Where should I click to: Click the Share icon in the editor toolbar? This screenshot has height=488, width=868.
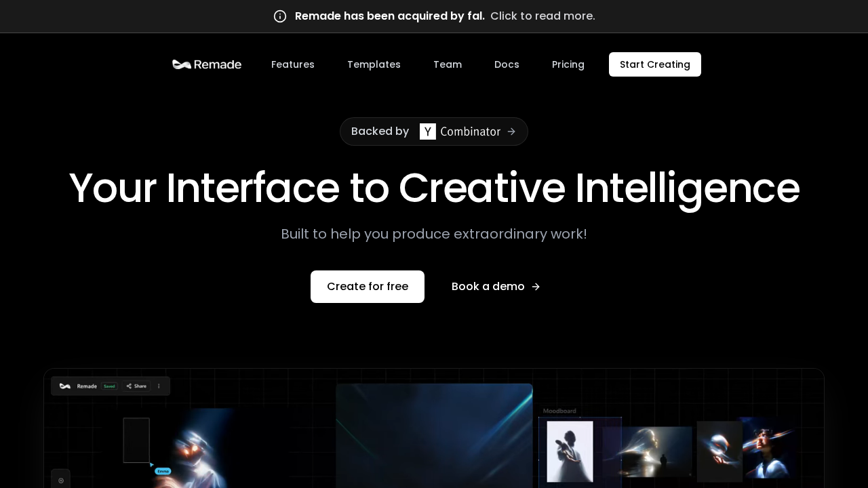point(130,386)
